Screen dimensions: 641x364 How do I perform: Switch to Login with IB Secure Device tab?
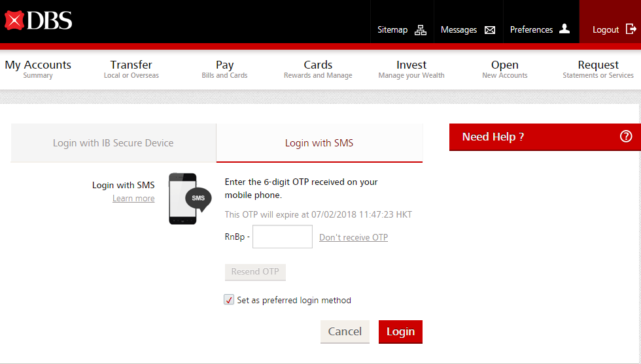point(113,142)
